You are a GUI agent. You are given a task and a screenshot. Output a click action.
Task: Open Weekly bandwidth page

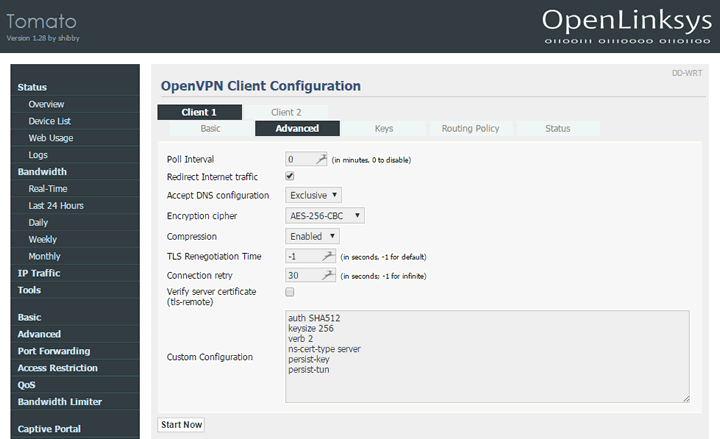click(43, 240)
